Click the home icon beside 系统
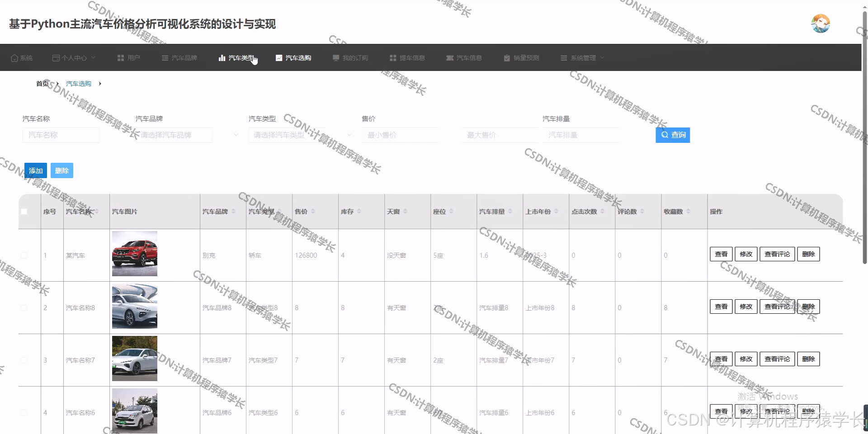This screenshot has width=868, height=434. click(x=14, y=58)
